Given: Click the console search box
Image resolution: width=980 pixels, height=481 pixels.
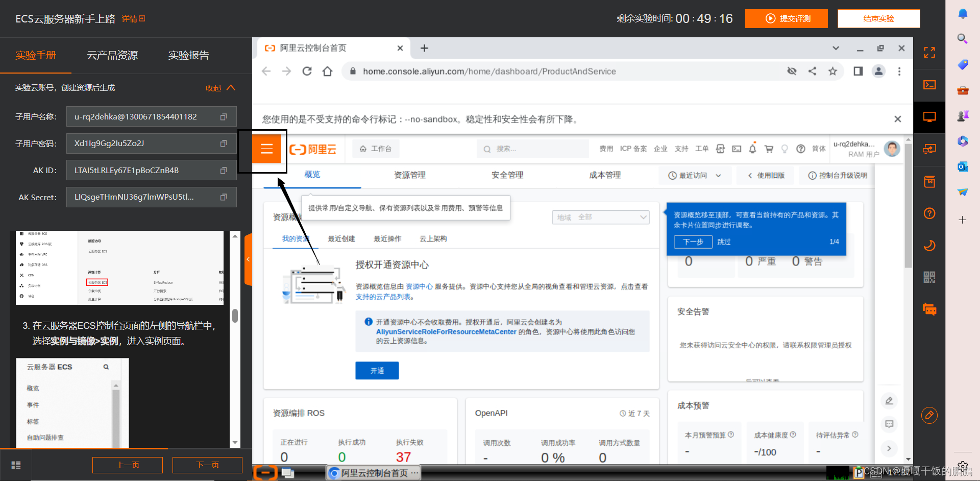Looking at the screenshot, I should point(532,149).
